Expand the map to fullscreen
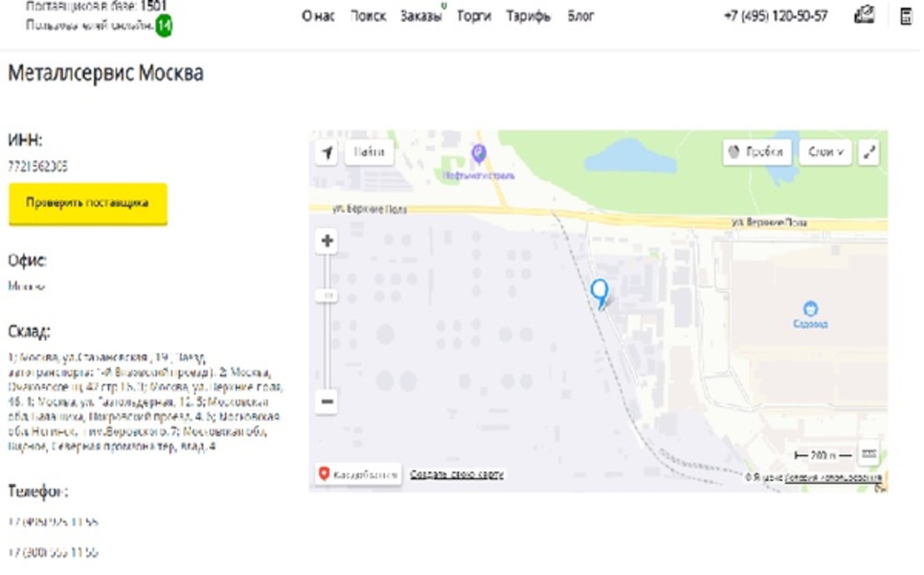This screenshot has width=924, height=575. [x=868, y=152]
